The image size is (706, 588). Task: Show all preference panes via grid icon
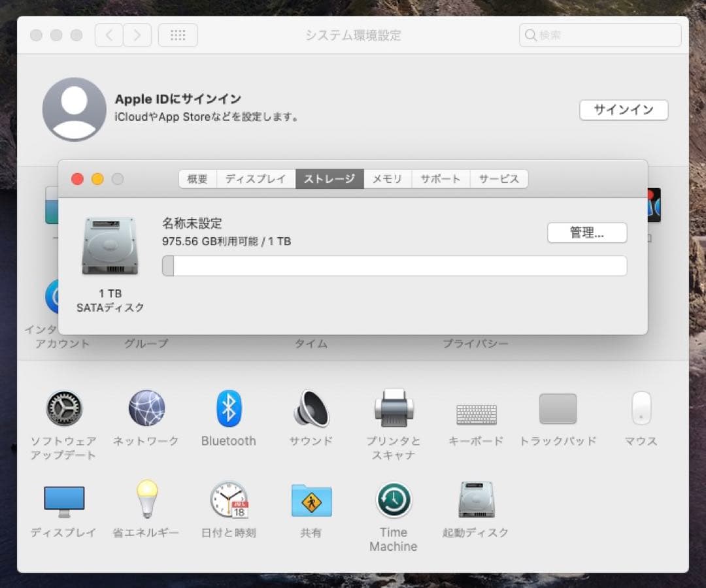point(178,35)
